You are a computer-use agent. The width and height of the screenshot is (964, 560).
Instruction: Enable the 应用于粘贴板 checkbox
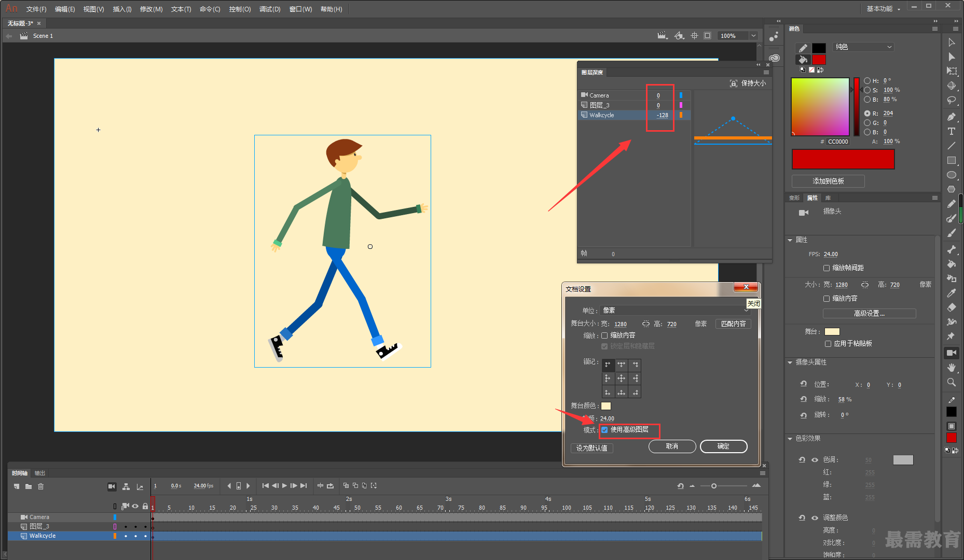point(828,344)
